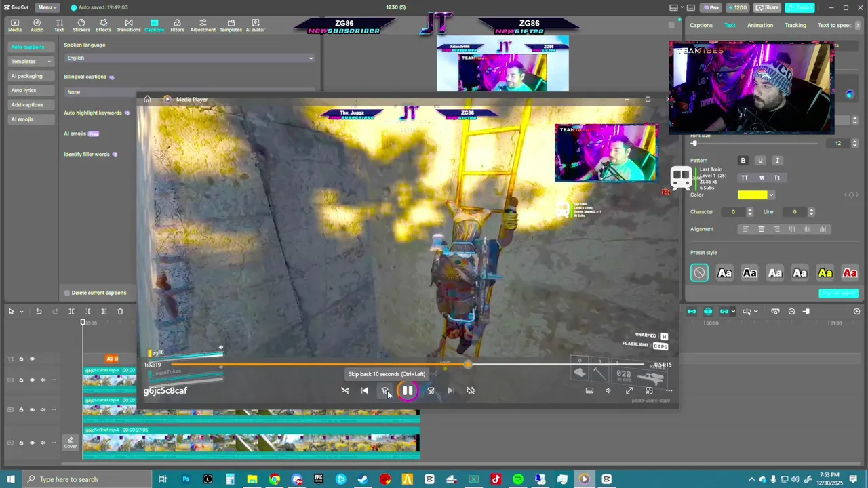
Task: Switch to the Text tab in right panel
Action: (730, 25)
